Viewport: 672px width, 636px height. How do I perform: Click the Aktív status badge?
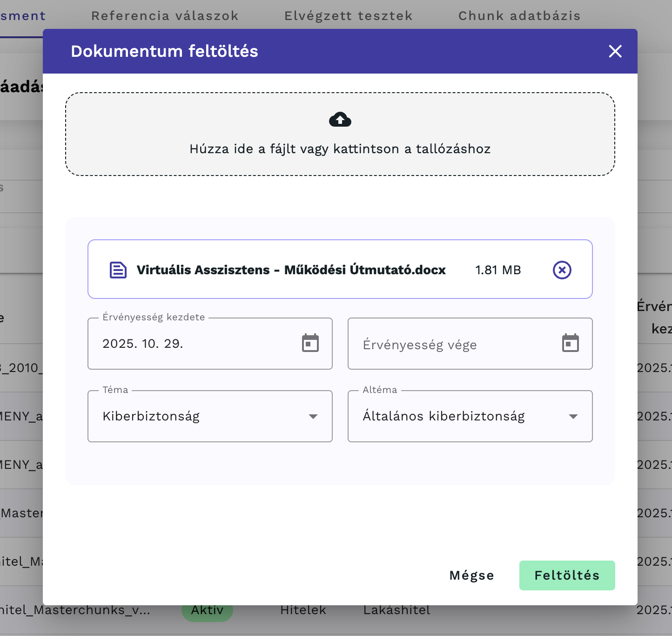(x=207, y=610)
